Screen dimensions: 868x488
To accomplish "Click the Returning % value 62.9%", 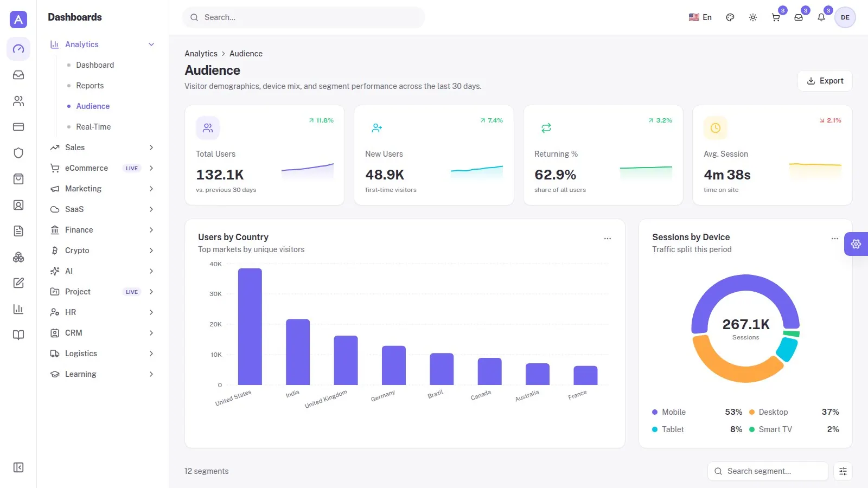I will point(555,175).
